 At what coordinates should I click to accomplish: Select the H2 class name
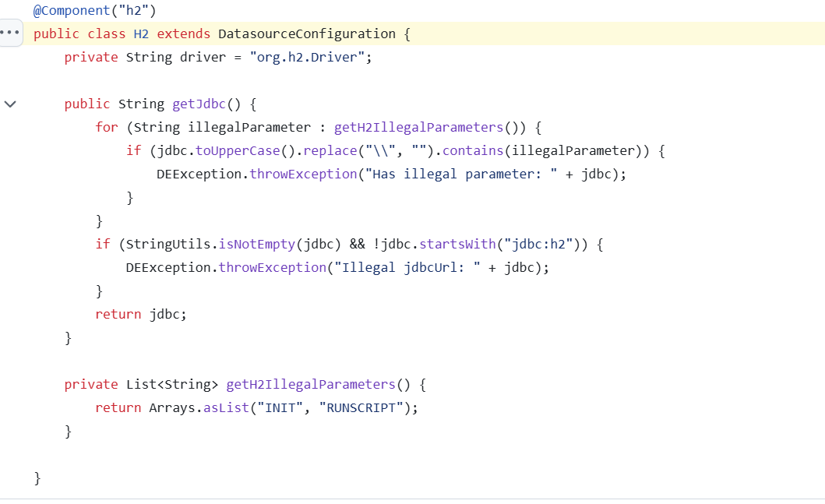141,34
